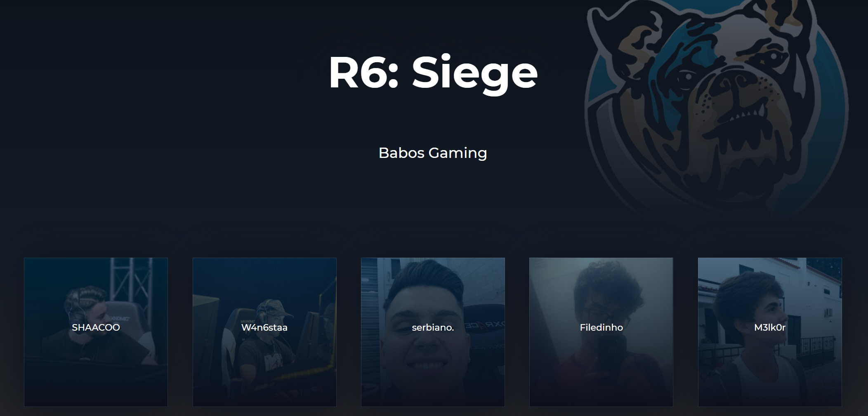This screenshot has height=416, width=868.
Task: Click the Filedinho name label
Action: 601,327
